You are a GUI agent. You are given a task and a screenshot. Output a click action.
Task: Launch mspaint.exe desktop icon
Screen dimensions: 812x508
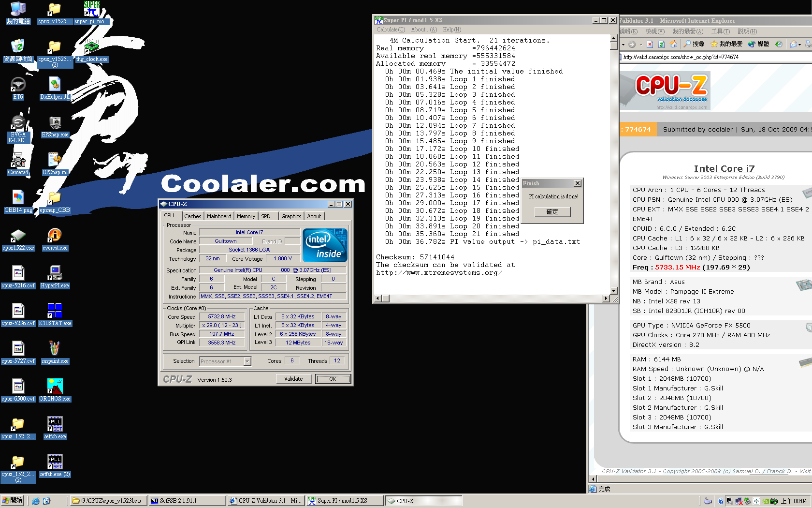point(55,352)
